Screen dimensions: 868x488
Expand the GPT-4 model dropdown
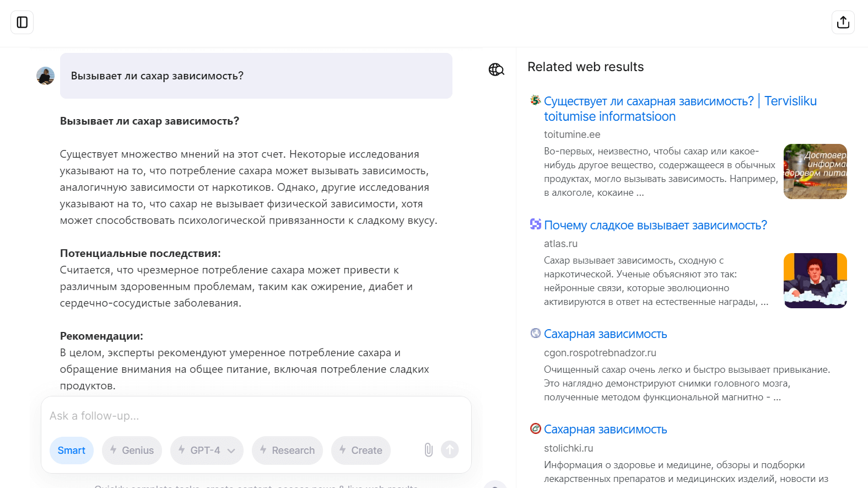pos(207,451)
